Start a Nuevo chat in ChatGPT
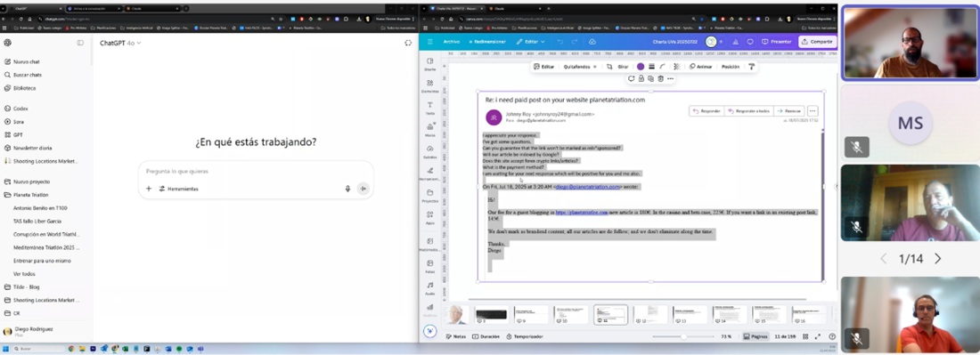 pyautogui.click(x=26, y=61)
